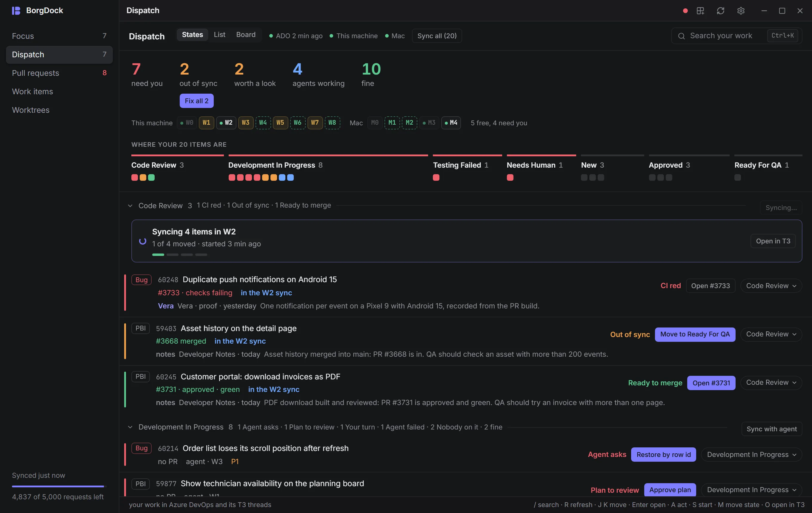Select worktree chip W8
812x513 pixels.
(332, 123)
